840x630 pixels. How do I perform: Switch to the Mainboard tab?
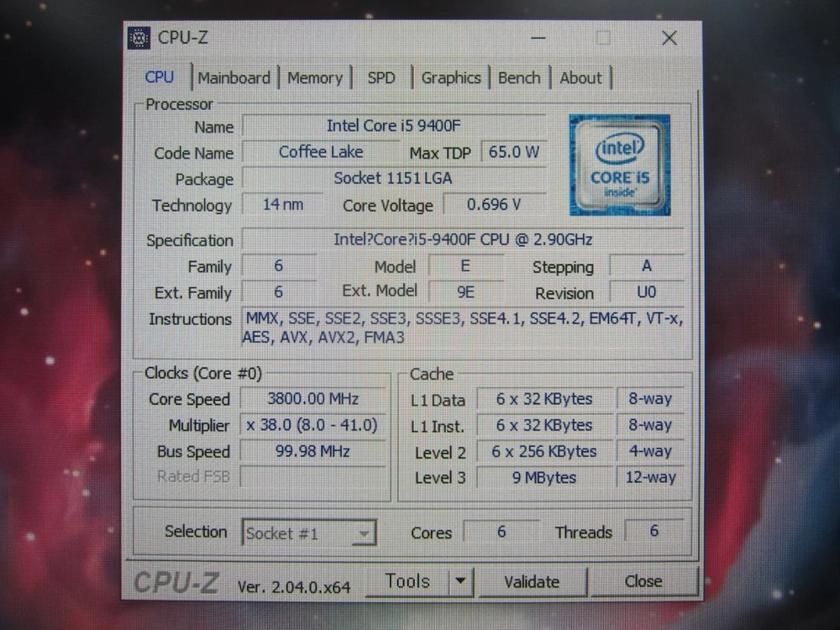click(x=234, y=78)
